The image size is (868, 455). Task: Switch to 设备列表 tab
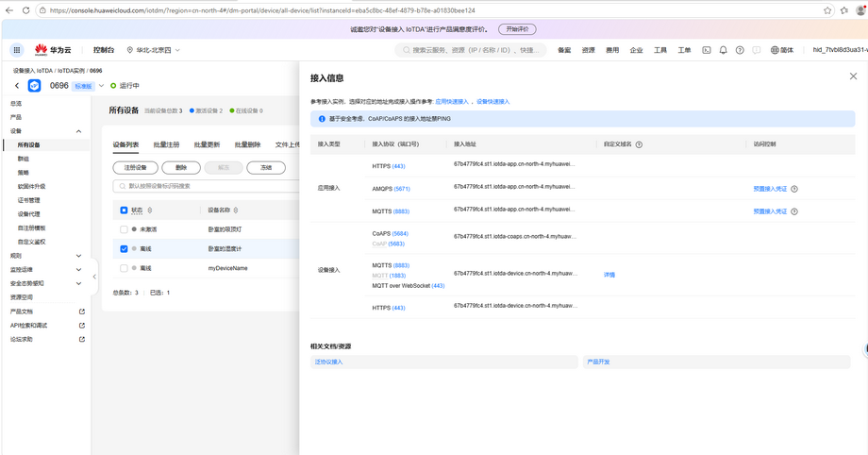coord(125,144)
